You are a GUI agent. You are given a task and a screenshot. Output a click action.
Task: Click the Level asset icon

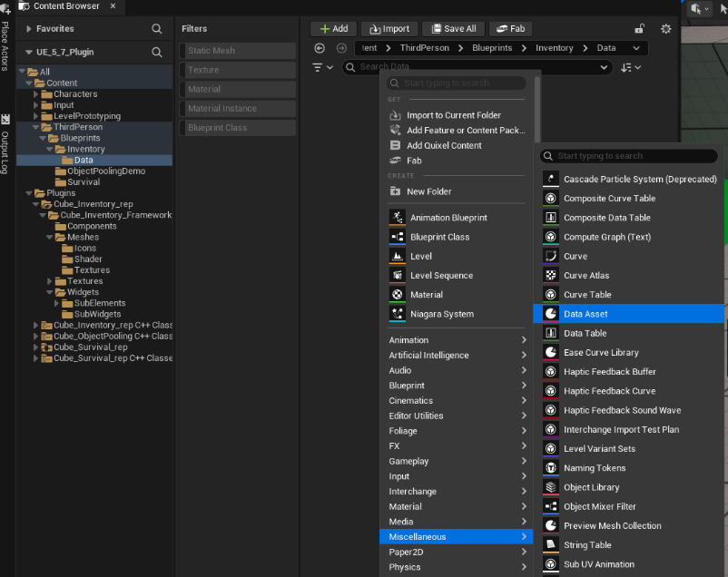(x=397, y=256)
